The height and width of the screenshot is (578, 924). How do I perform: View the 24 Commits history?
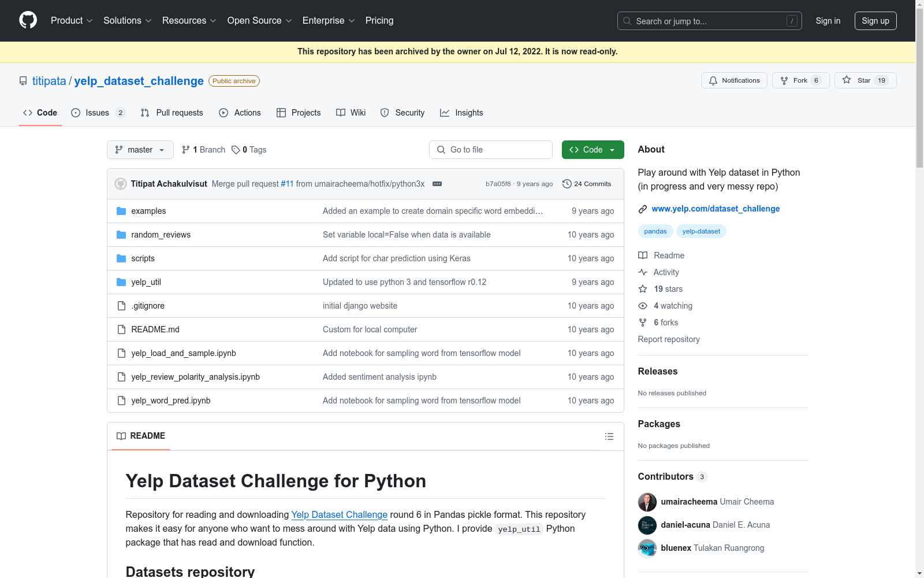pyautogui.click(x=587, y=184)
